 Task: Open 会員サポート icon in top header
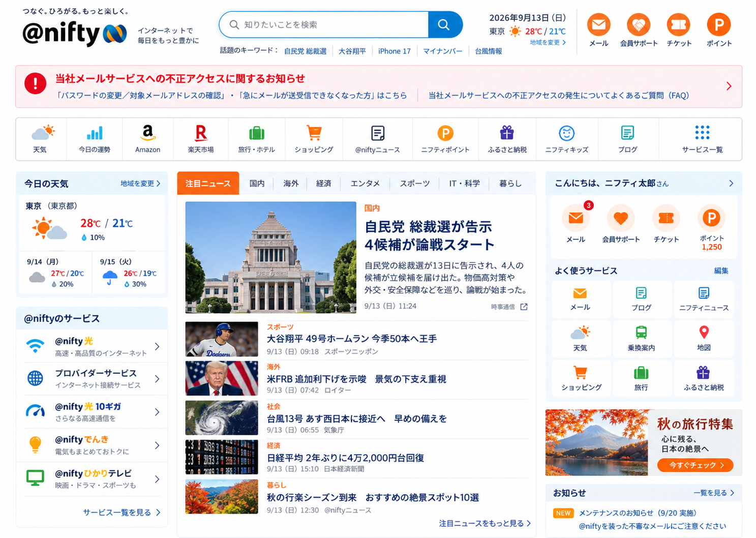point(639,24)
